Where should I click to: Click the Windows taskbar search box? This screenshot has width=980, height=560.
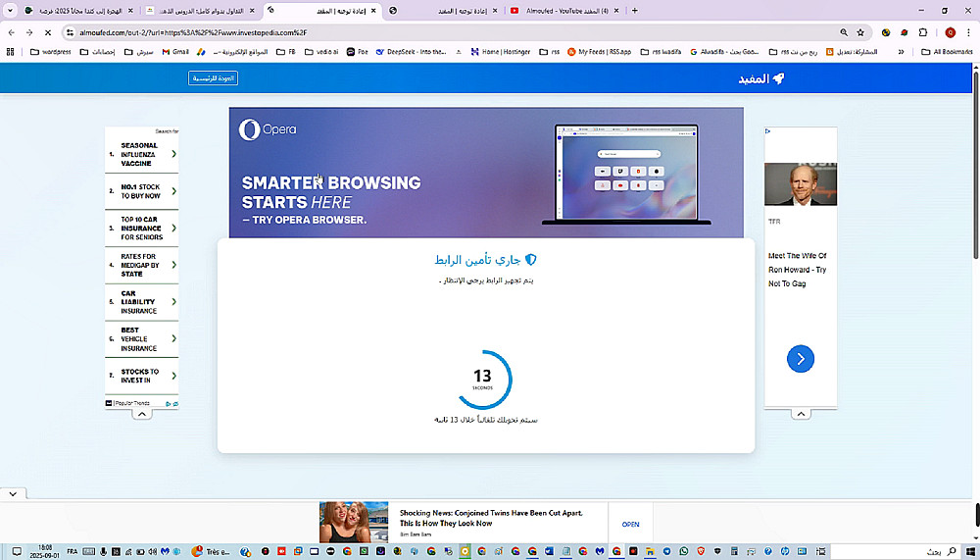[895, 551]
